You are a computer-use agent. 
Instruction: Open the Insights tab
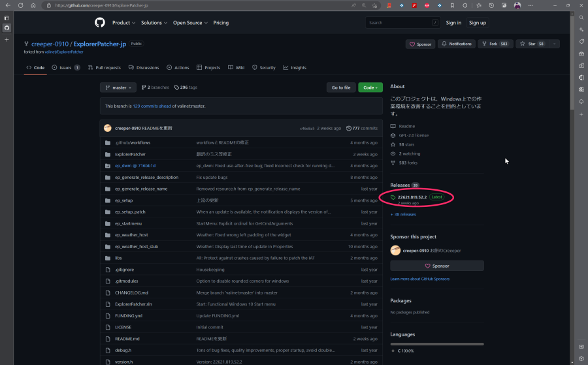click(295, 67)
